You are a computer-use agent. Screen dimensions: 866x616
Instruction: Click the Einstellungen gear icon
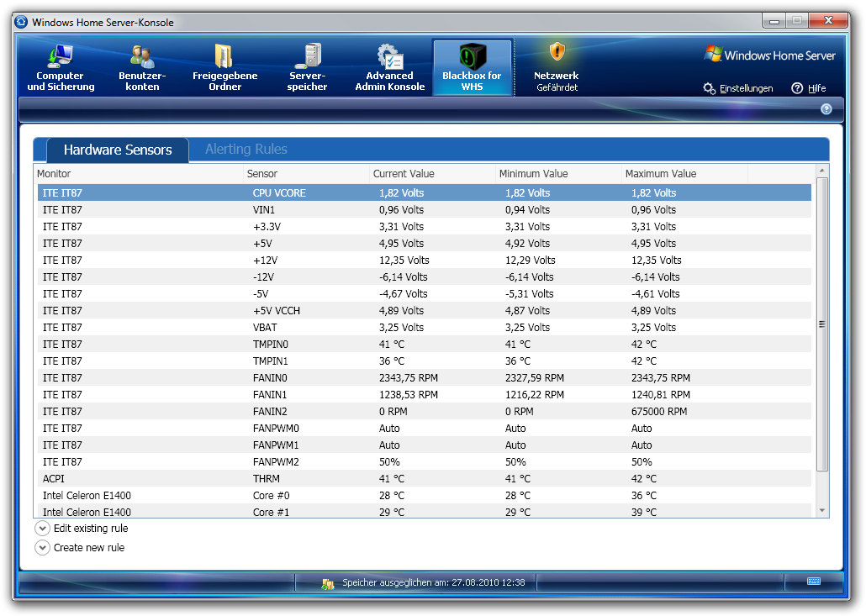click(x=709, y=88)
